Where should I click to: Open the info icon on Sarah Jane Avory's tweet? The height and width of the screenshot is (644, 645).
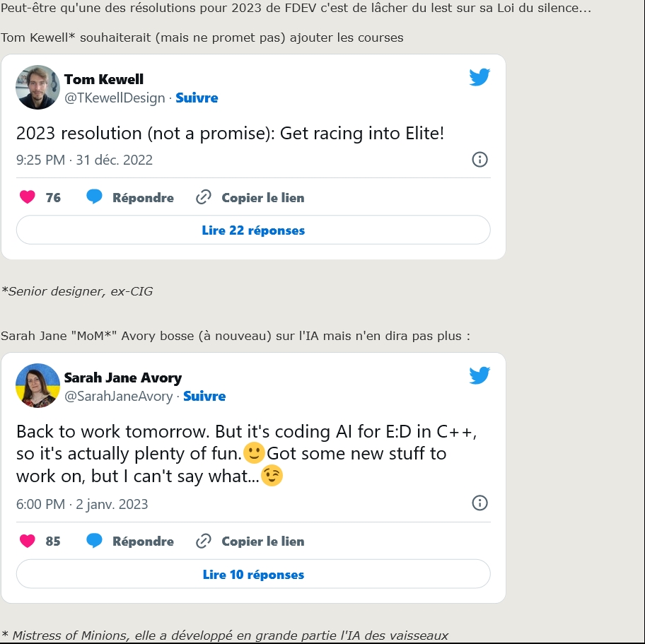coord(480,503)
